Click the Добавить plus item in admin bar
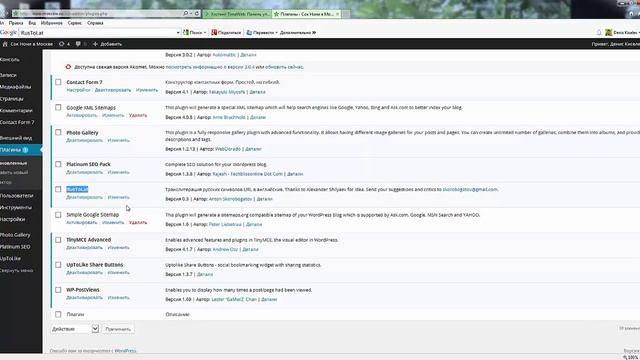640x360 pixels. (x=107, y=44)
